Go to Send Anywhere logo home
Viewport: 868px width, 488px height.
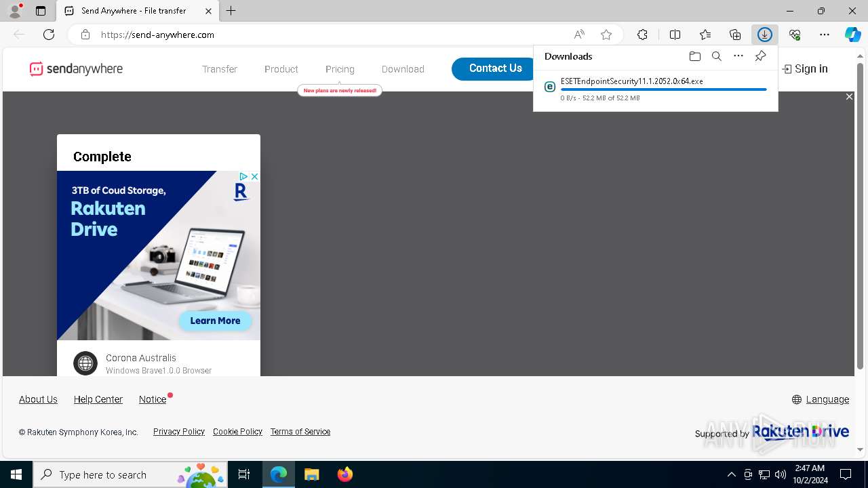[76, 68]
